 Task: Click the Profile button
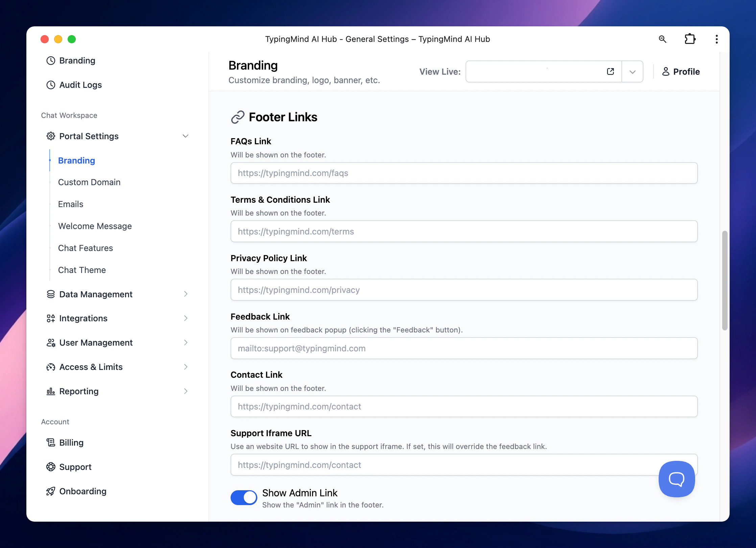681,72
